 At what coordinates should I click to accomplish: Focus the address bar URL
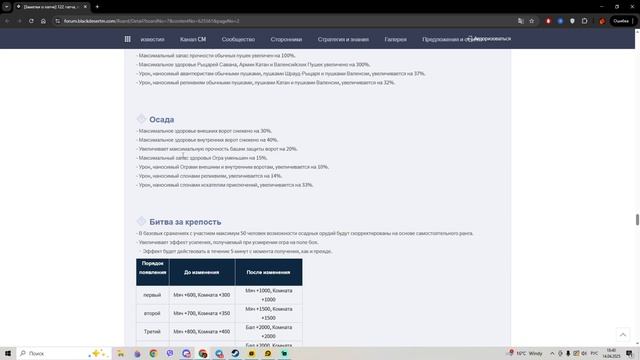click(151, 21)
